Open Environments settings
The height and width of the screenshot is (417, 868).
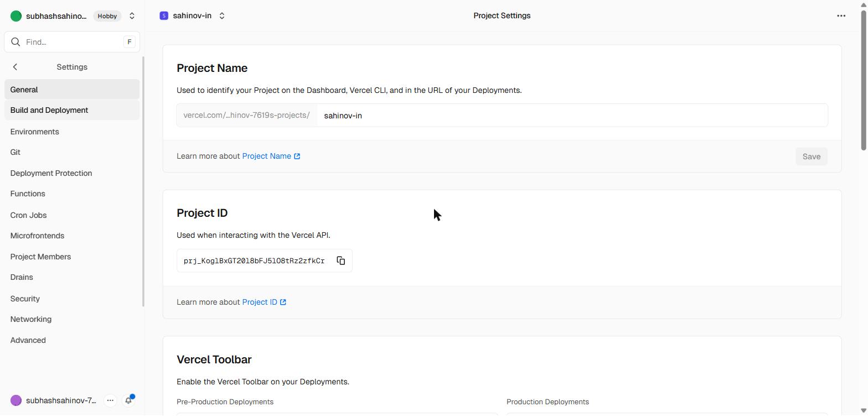[72, 132]
